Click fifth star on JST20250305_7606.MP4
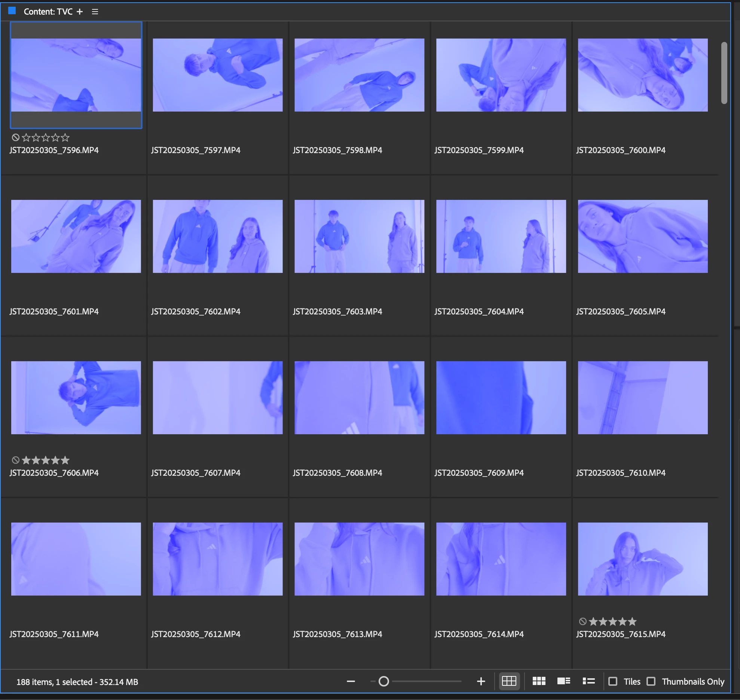The image size is (740, 700). (x=65, y=460)
